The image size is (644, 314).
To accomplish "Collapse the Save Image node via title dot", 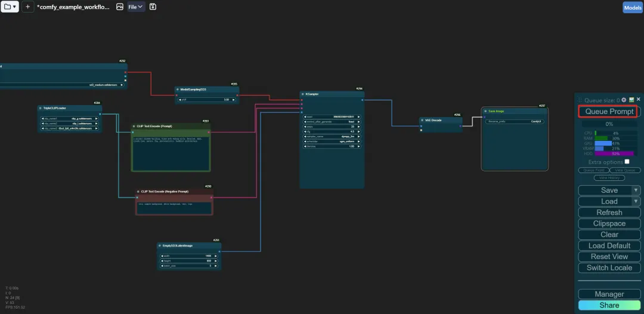I will click(485, 111).
